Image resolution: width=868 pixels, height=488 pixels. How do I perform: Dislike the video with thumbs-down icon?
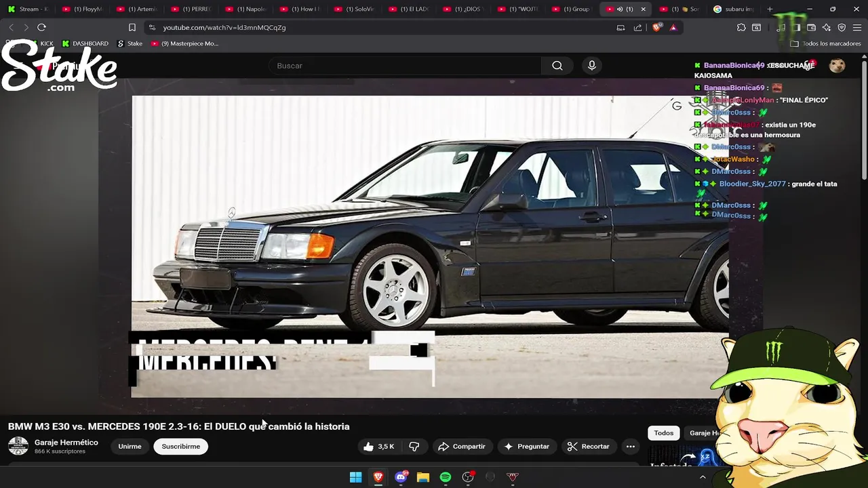[x=414, y=446]
